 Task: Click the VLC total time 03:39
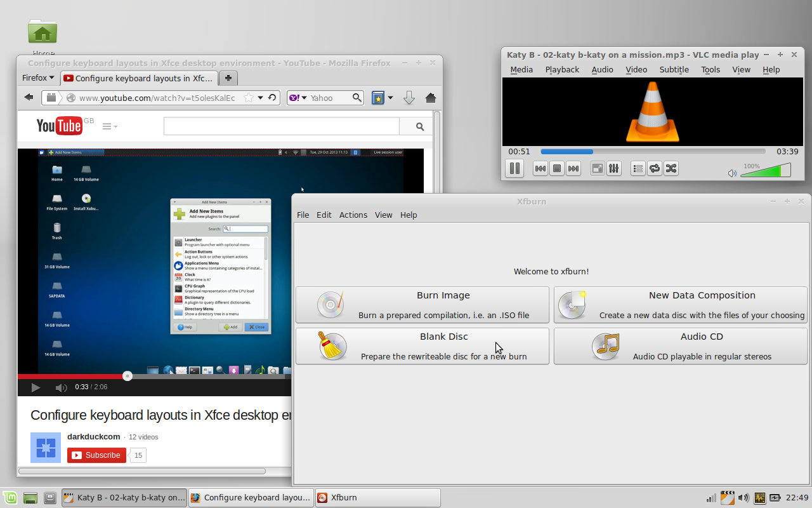787,152
